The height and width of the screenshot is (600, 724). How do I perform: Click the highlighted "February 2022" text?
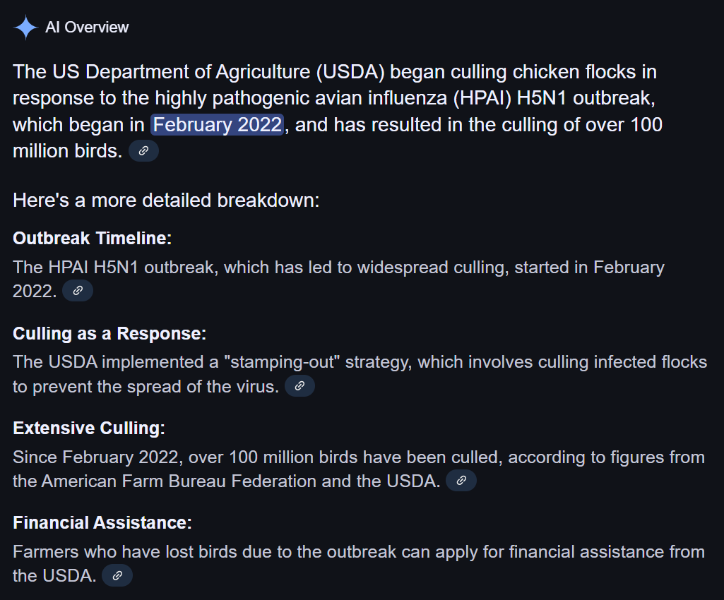coord(217,125)
